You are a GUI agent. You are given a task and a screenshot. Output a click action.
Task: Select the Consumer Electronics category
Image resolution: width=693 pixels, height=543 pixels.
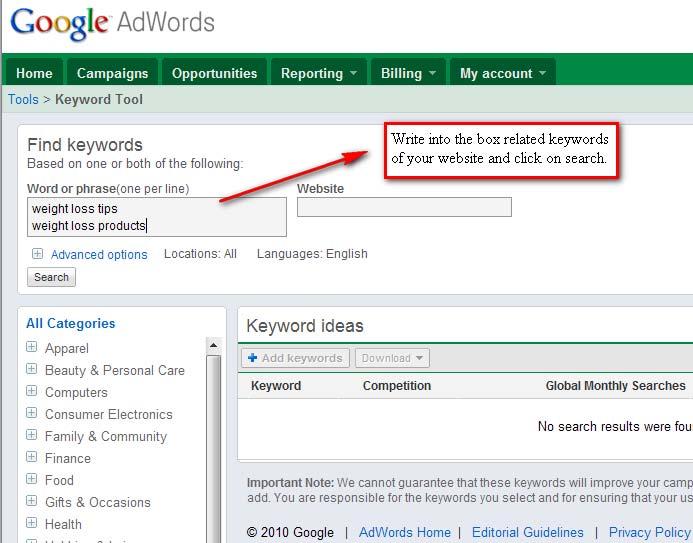108,414
